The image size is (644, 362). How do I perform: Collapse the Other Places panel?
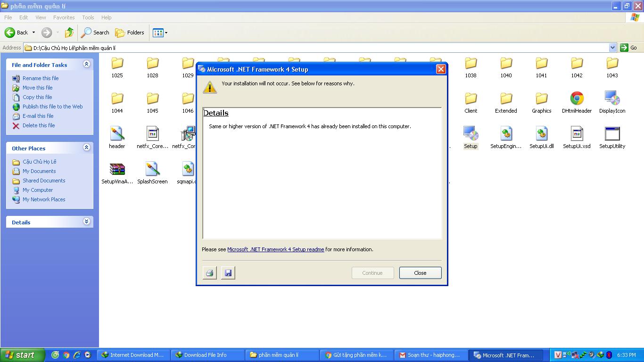coord(86,148)
